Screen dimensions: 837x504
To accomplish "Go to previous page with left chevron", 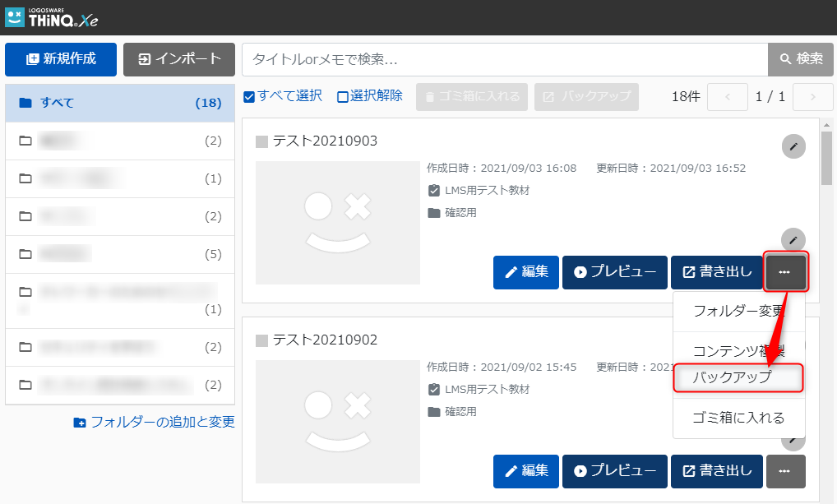I will tap(727, 97).
